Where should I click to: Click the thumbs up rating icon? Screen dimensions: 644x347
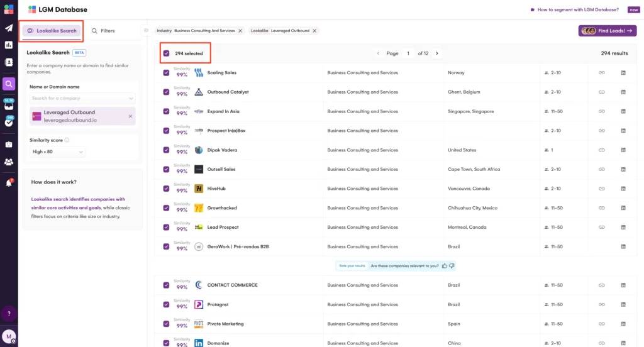[x=445, y=266]
